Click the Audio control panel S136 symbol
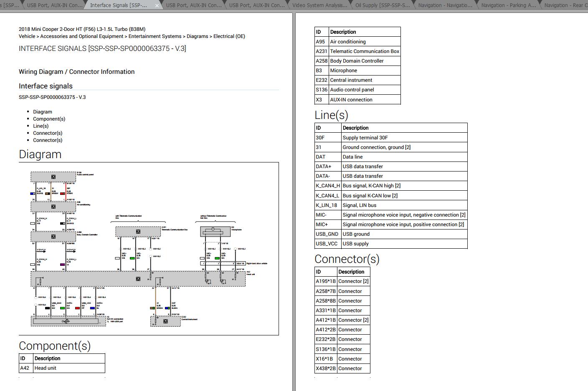Screen dimensions: 588x391 [x=53, y=177]
